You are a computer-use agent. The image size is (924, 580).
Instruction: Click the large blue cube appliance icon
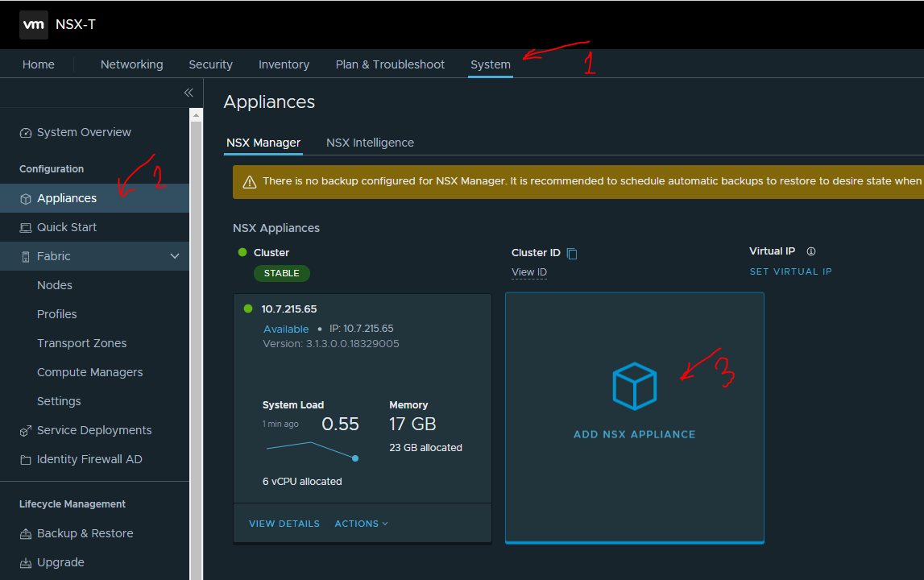[x=635, y=386]
